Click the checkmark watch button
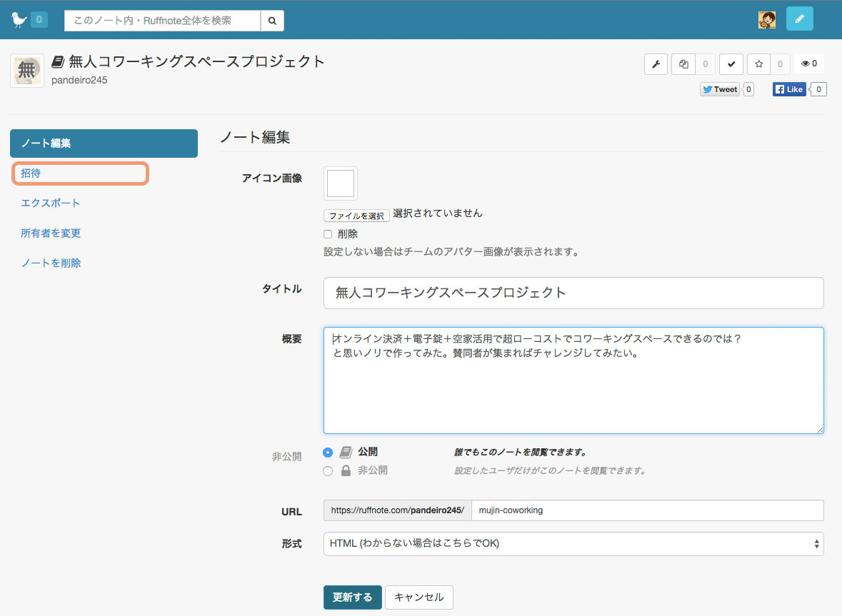842x616 pixels. click(x=731, y=64)
